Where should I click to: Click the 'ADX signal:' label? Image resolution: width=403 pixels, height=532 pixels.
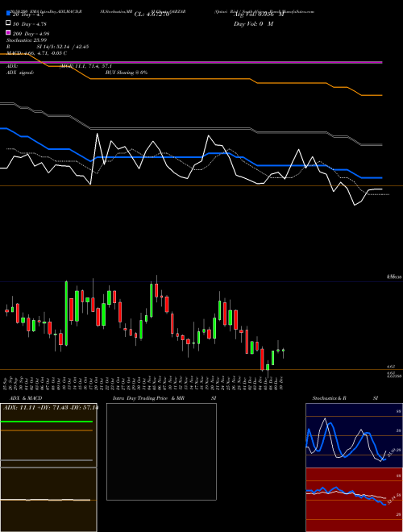pos(20,73)
